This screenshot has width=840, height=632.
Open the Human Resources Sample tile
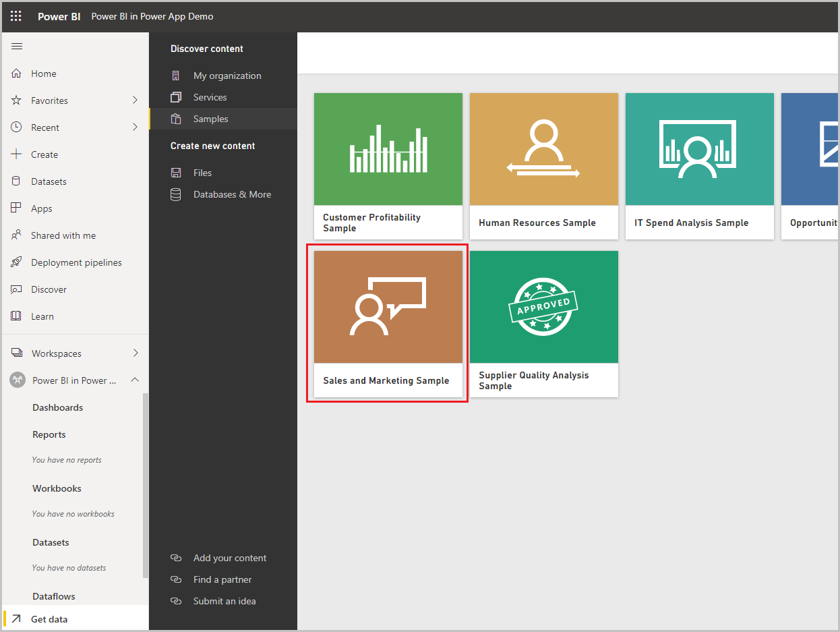pos(544,166)
